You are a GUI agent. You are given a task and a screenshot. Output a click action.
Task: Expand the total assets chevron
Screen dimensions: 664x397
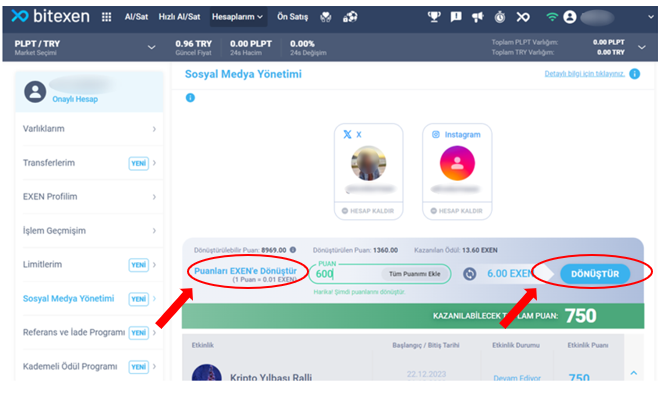click(642, 47)
